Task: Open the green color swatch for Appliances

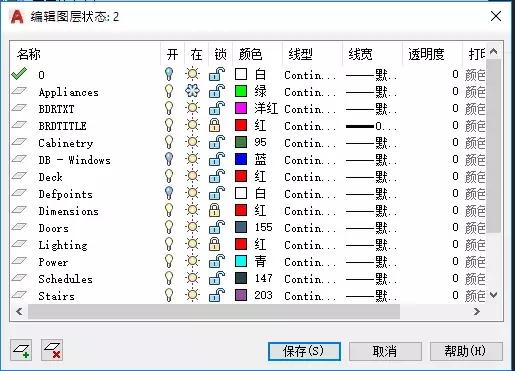Action: [x=241, y=91]
